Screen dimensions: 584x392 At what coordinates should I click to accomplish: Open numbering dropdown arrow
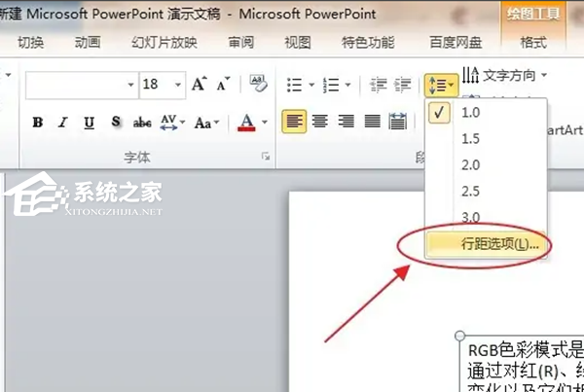[347, 85]
